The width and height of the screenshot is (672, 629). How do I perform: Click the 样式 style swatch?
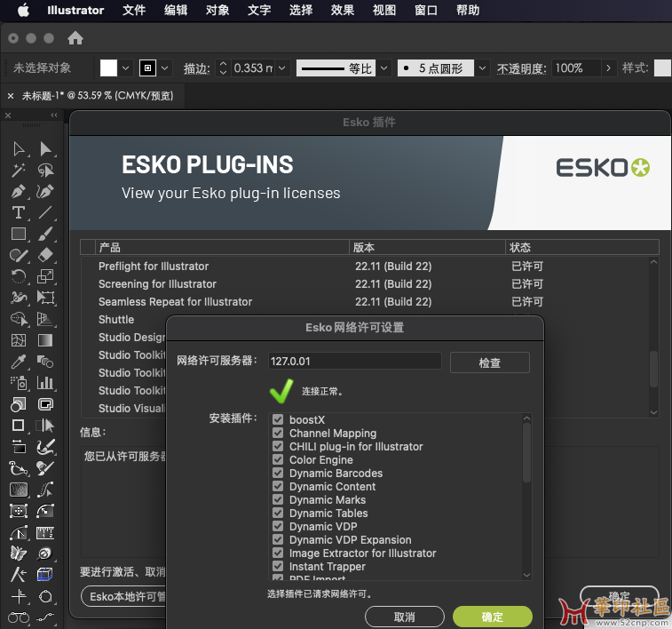(x=662, y=68)
